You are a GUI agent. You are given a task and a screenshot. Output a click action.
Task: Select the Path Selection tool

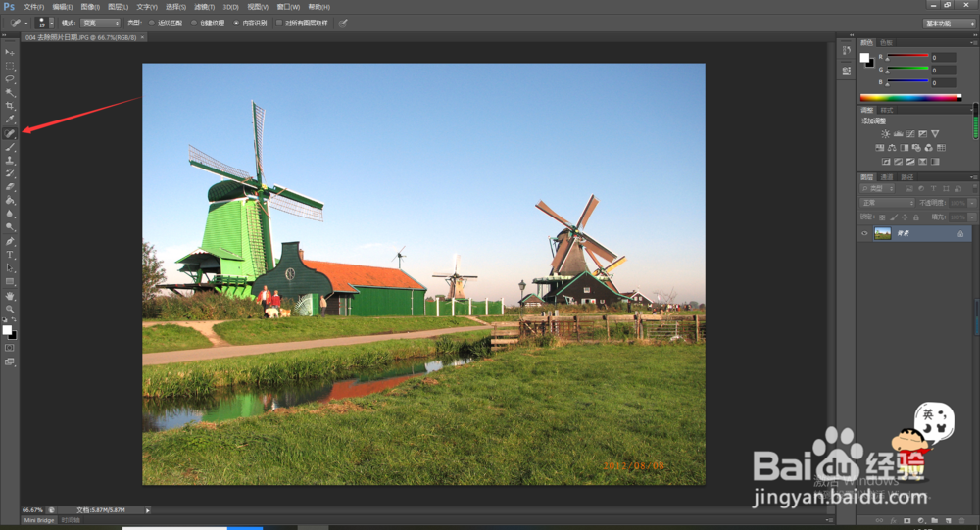coord(10,268)
